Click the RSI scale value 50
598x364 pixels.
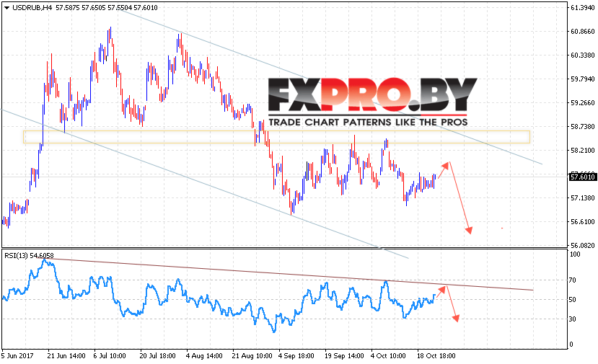(x=572, y=300)
